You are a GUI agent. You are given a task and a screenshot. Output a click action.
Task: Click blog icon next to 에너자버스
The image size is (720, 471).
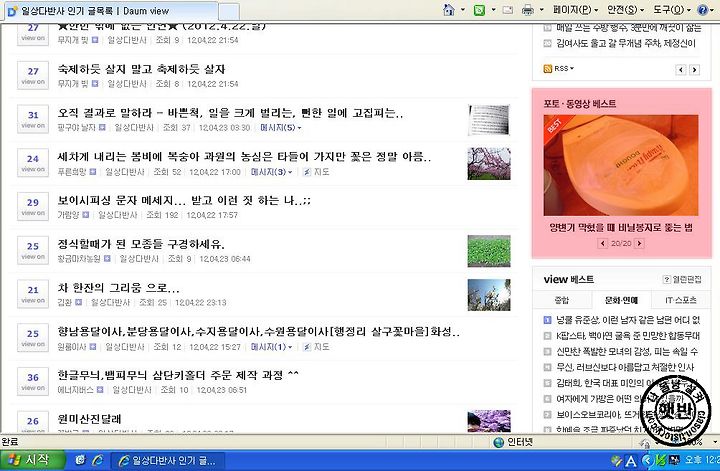[x=100, y=390]
